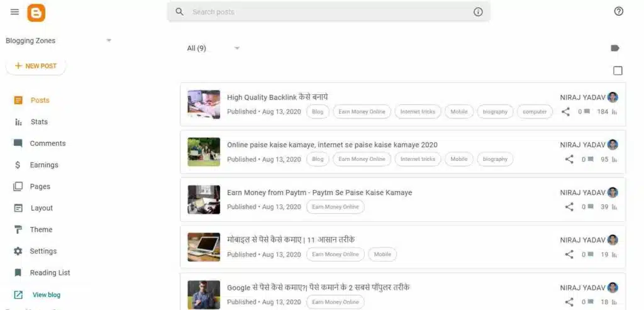Open the help question mark icon
The image size is (644, 310).
(x=619, y=11)
